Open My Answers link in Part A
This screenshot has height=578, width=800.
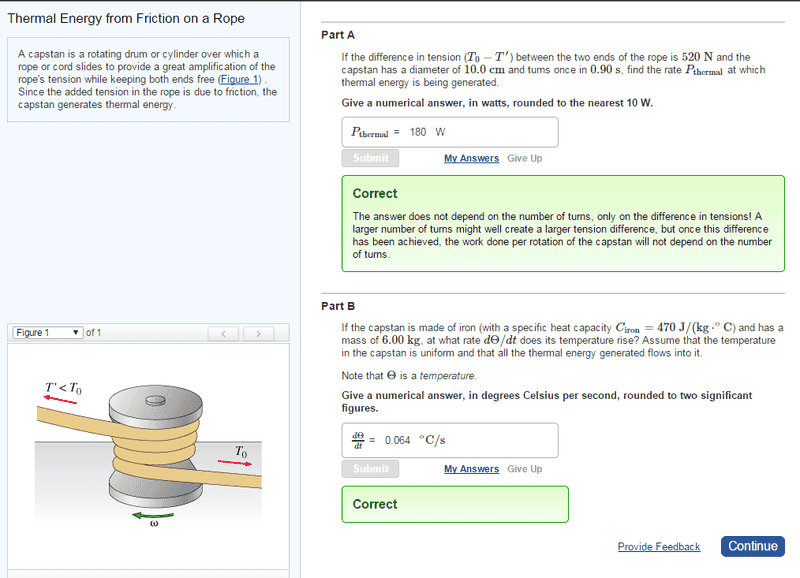point(471,158)
